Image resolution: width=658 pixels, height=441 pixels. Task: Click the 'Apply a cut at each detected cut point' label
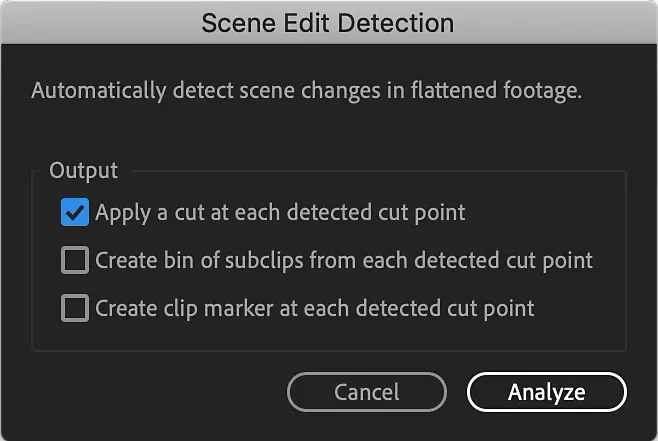click(x=280, y=213)
